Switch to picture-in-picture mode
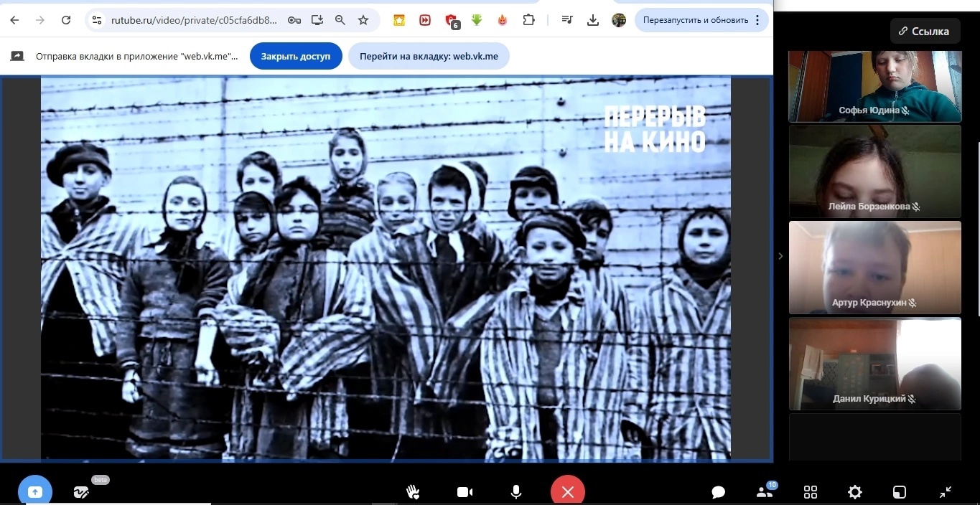The width and height of the screenshot is (980, 505). coord(900,492)
